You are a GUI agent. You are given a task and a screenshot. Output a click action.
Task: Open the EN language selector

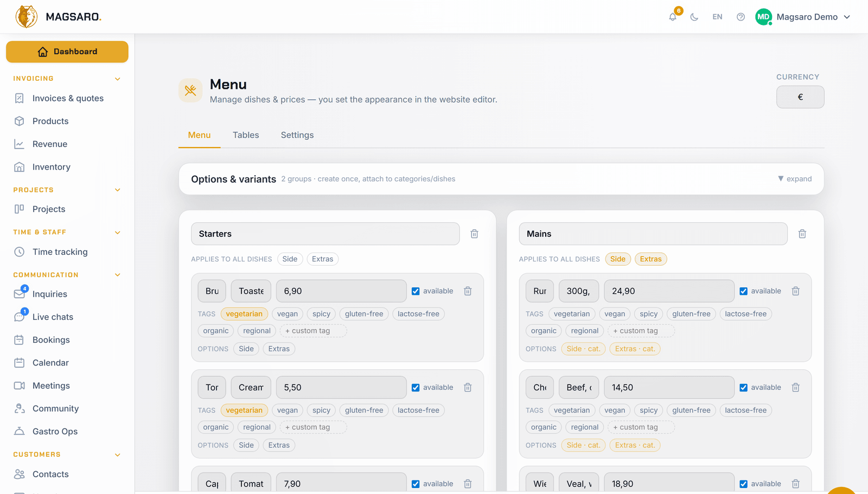pos(717,17)
